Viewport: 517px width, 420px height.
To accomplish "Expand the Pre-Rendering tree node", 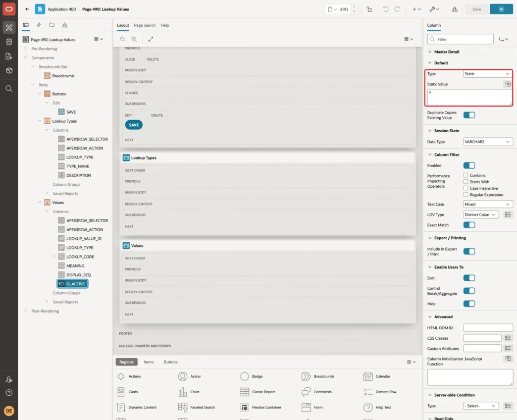I will click(25, 48).
